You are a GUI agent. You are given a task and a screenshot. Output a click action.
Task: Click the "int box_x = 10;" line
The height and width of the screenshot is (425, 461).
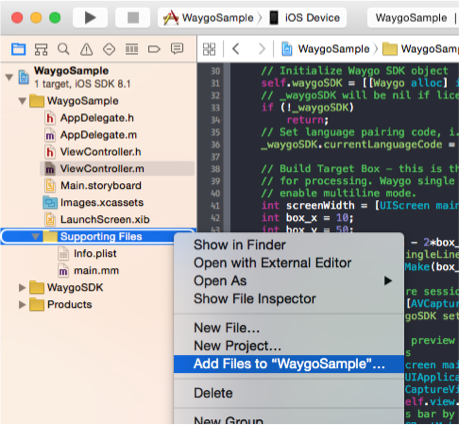307,218
